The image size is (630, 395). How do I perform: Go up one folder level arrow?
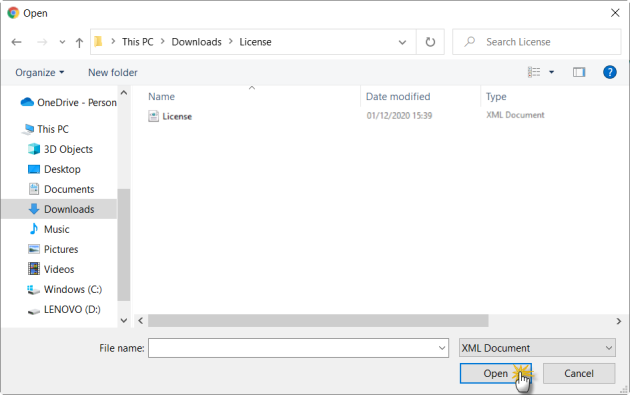point(79,42)
